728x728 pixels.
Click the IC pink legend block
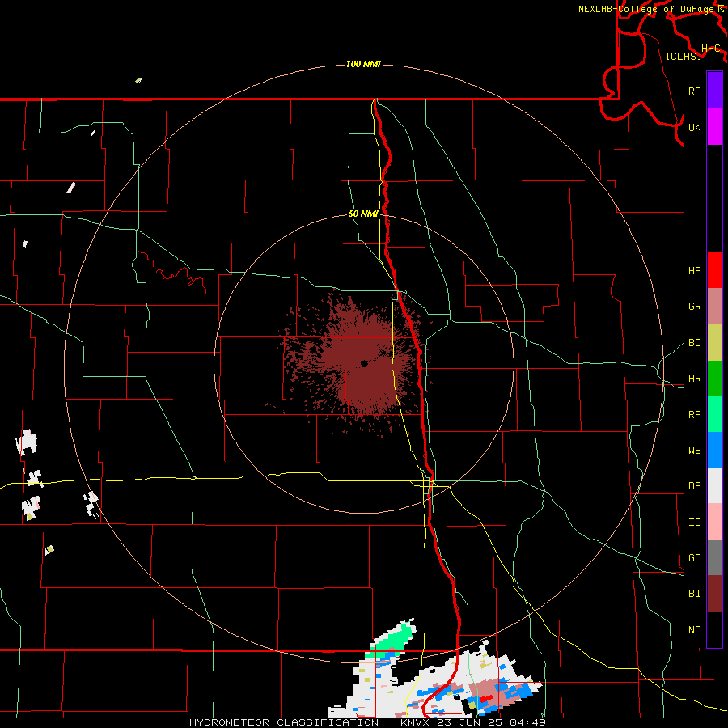(x=714, y=522)
